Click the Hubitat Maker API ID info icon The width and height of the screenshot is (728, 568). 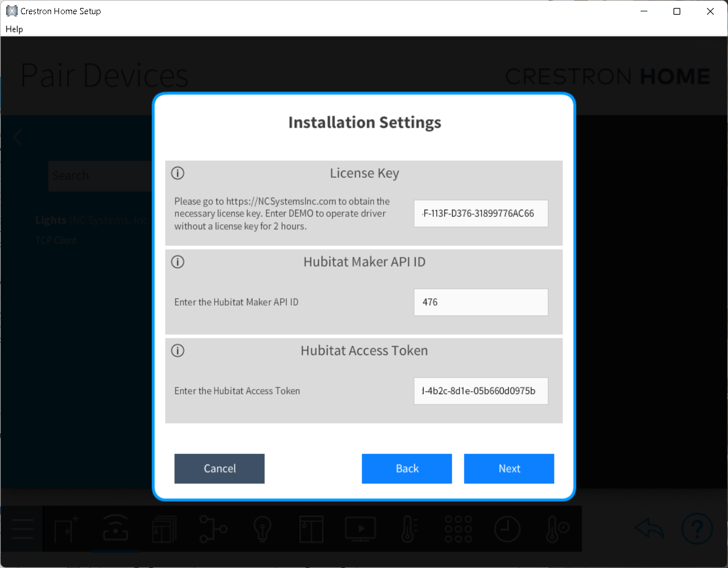178,262
